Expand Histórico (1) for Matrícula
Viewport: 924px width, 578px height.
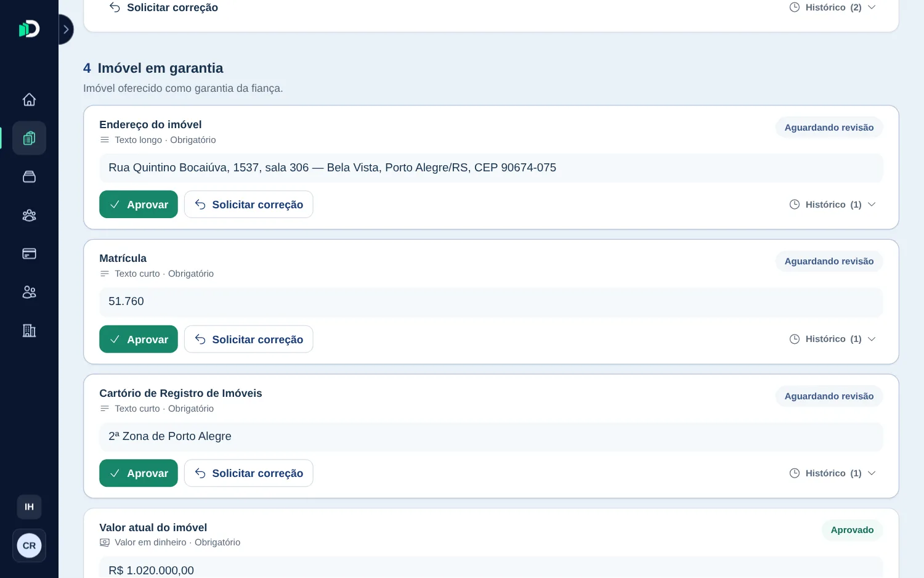(833, 339)
